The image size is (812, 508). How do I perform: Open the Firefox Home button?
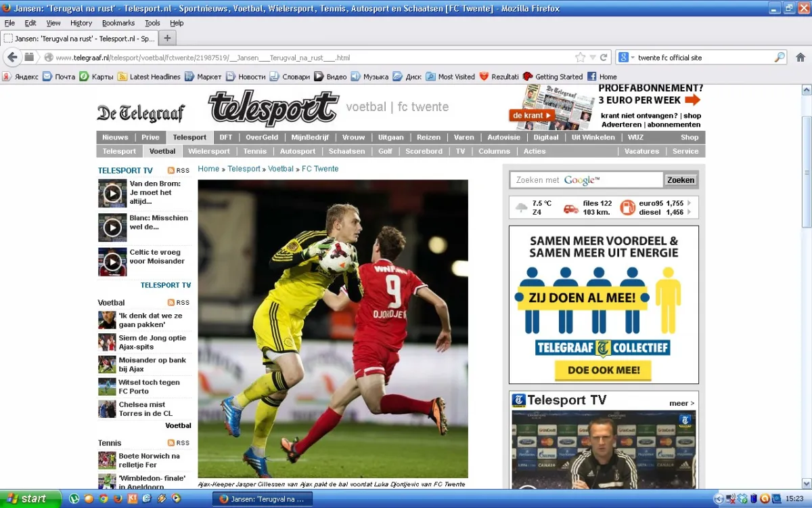coord(800,58)
